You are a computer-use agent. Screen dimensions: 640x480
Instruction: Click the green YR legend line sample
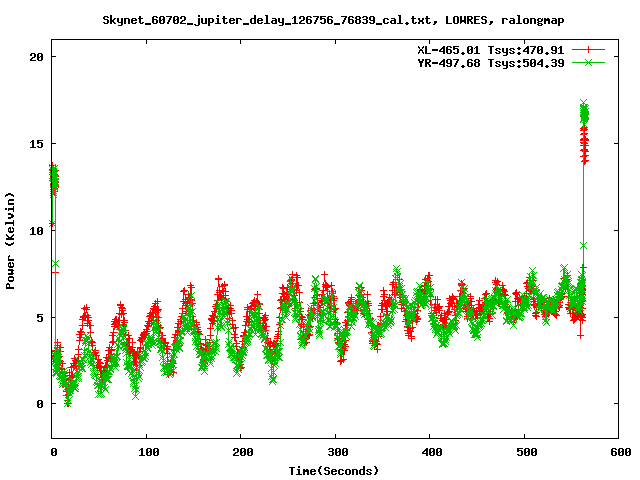tap(588, 62)
